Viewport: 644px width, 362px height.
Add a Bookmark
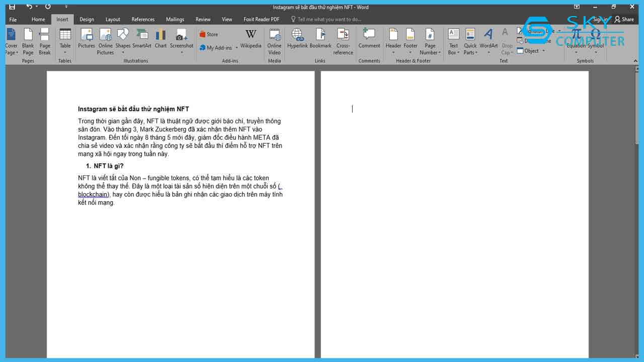(320, 39)
